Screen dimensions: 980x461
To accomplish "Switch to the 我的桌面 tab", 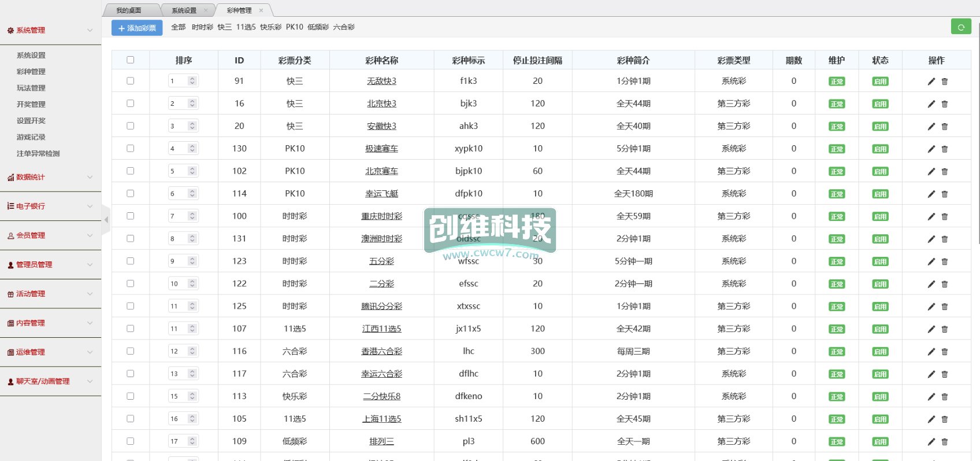I will [129, 10].
